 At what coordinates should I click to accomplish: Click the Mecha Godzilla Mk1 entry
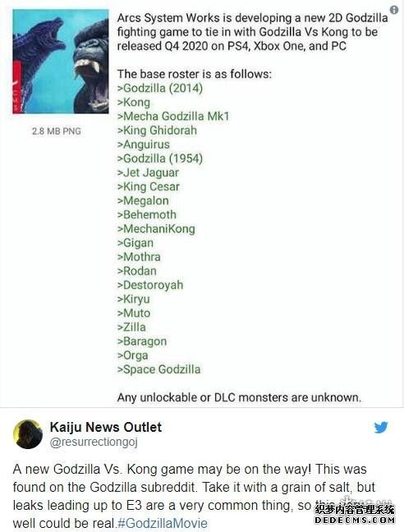point(173,117)
